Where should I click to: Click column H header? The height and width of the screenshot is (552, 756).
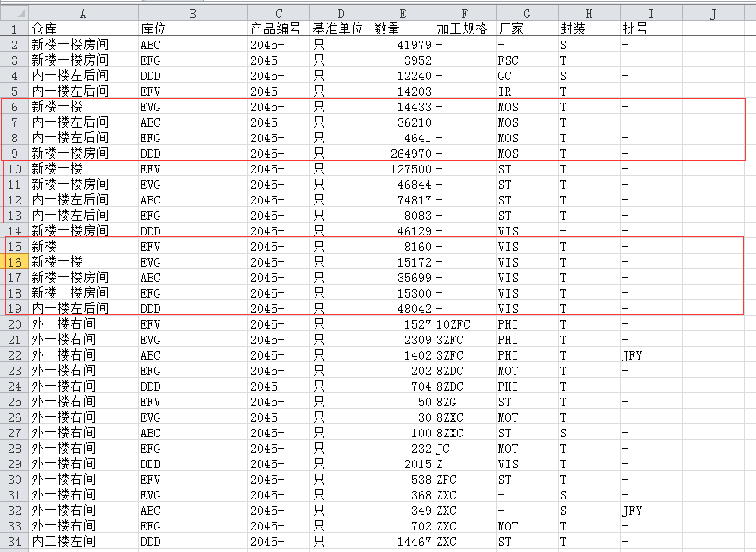coord(588,14)
